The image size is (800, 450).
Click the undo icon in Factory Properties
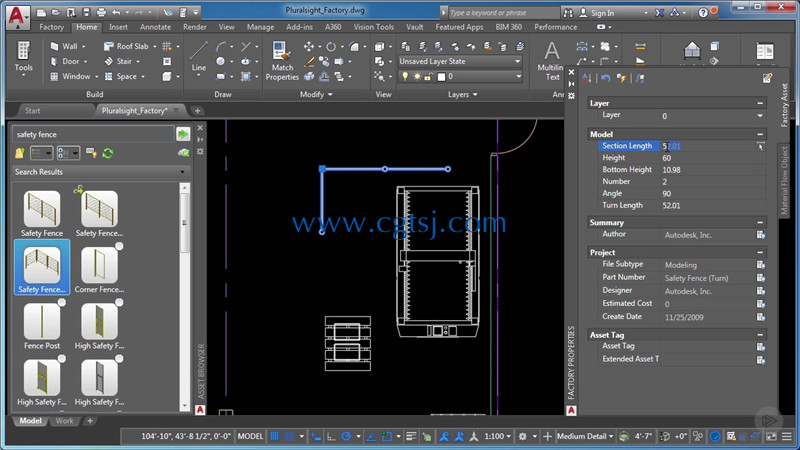606,78
